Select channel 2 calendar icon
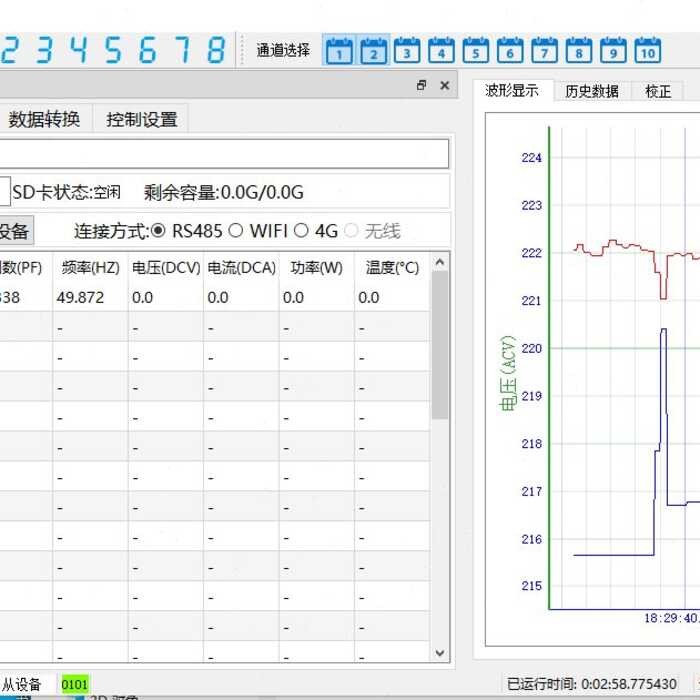Viewport: 700px width, 700px height. pos(373,49)
